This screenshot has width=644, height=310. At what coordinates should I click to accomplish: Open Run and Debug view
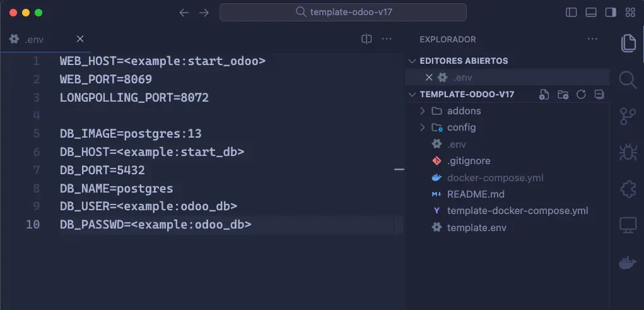tap(628, 153)
